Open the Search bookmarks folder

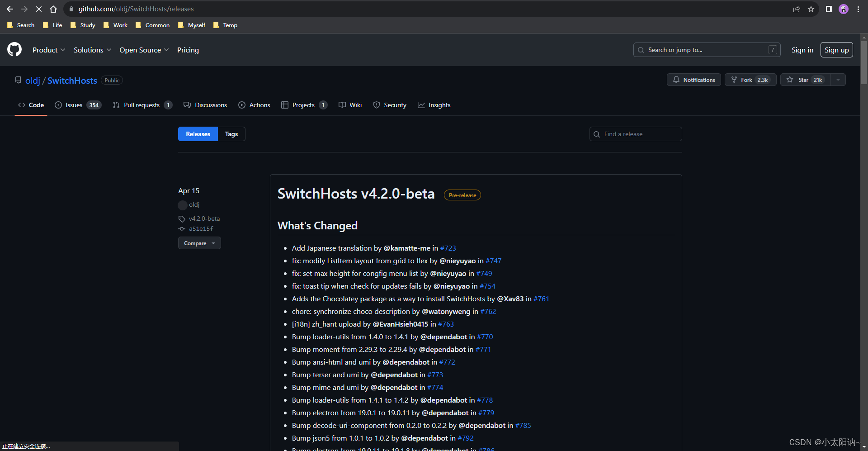pos(21,25)
